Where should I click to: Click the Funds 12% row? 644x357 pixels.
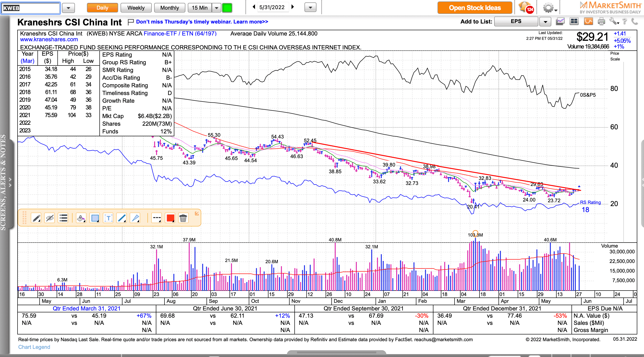137,131
